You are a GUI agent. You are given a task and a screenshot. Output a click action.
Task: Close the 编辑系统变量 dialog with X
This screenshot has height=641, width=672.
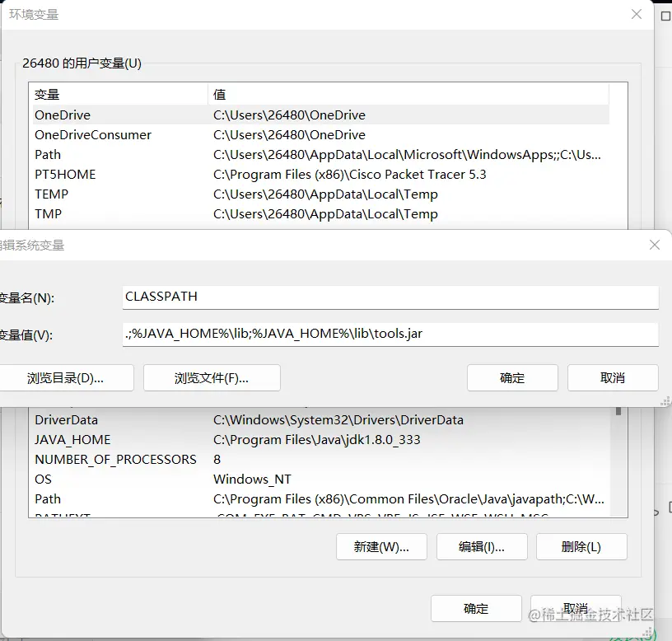click(x=655, y=245)
